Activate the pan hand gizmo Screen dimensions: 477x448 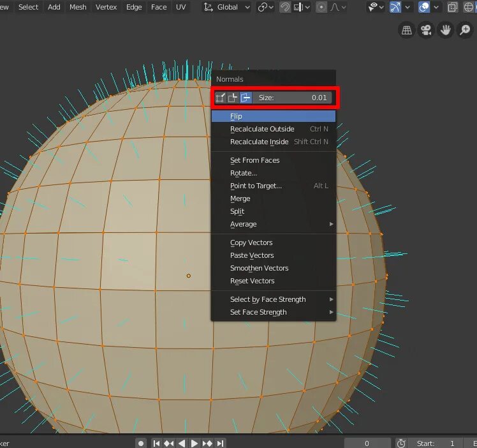point(445,30)
